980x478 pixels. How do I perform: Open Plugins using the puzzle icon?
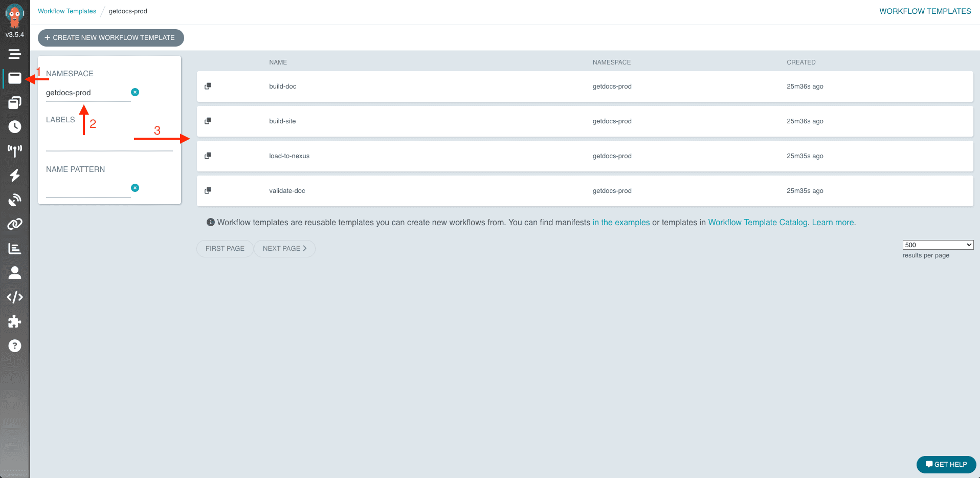15,321
